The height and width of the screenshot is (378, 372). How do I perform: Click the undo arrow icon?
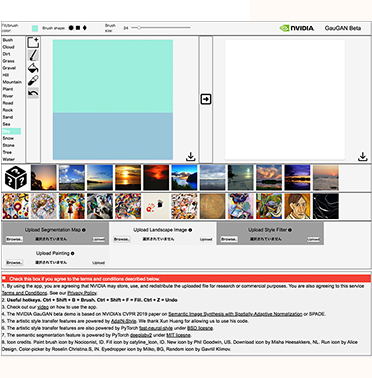(33, 93)
